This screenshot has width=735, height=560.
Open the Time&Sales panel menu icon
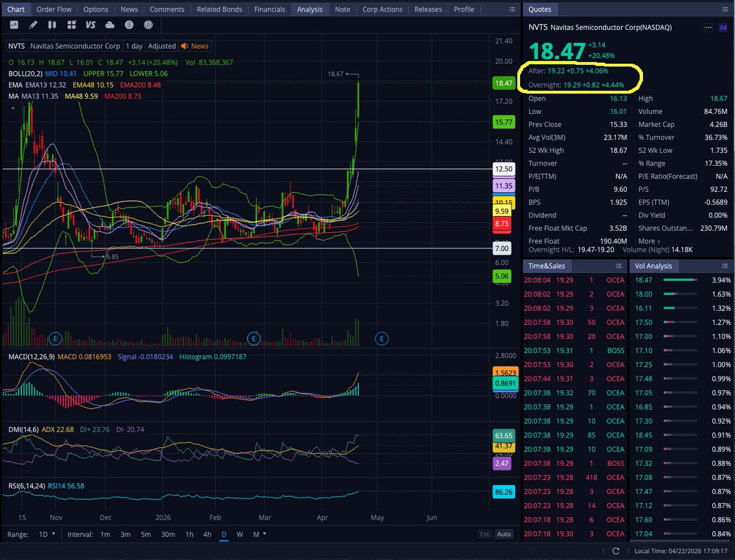point(618,266)
